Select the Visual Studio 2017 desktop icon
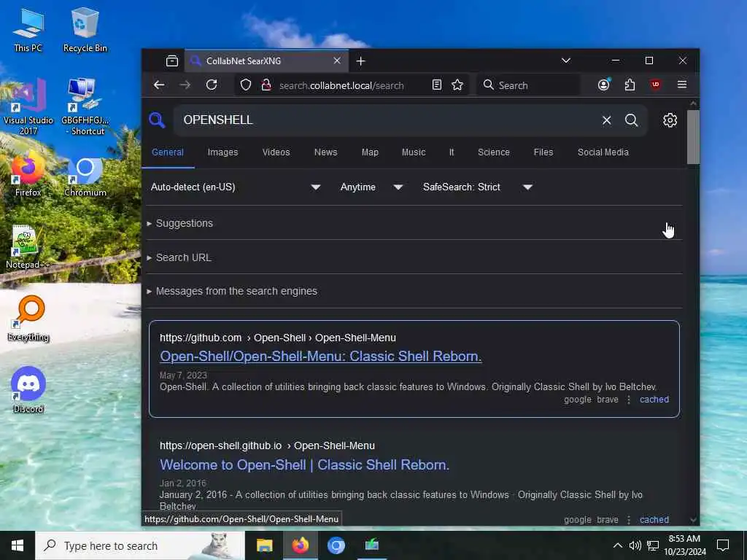Viewport: 747px width, 560px height. [x=28, y=107]
